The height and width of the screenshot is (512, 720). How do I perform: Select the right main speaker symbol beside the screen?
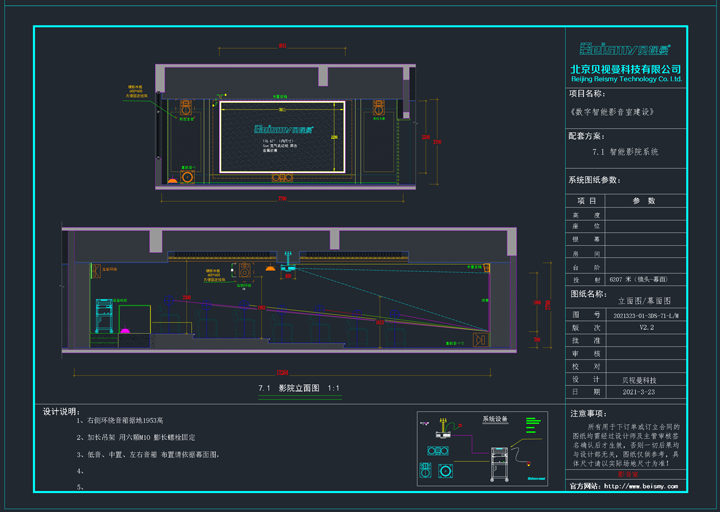coord(378,107)
